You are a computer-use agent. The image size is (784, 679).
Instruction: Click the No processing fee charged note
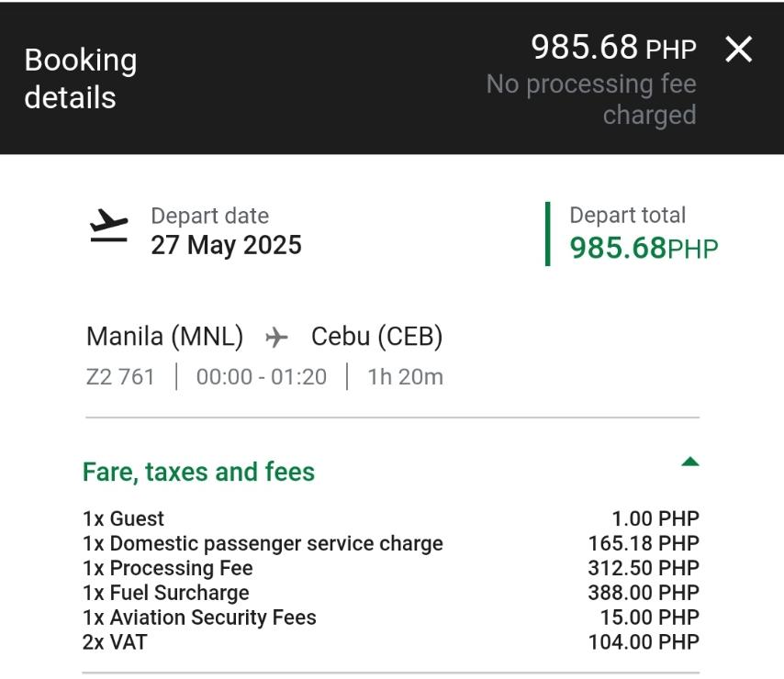pyautogui.click(x=591, y=99)
